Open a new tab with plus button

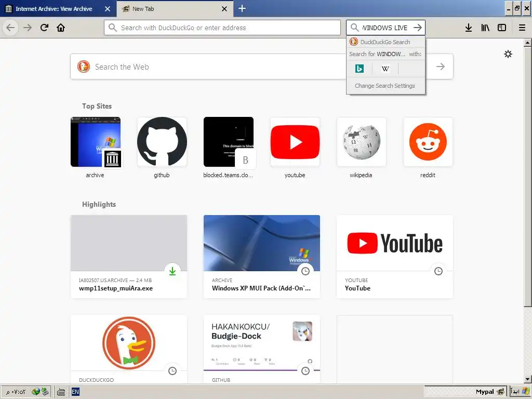(242, 8)
